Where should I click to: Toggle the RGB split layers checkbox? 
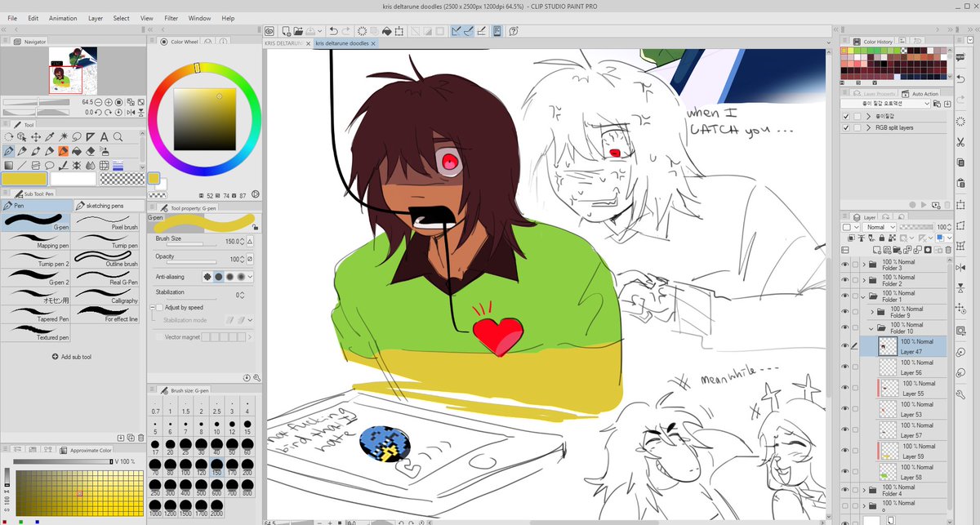(x=845, y=128)
